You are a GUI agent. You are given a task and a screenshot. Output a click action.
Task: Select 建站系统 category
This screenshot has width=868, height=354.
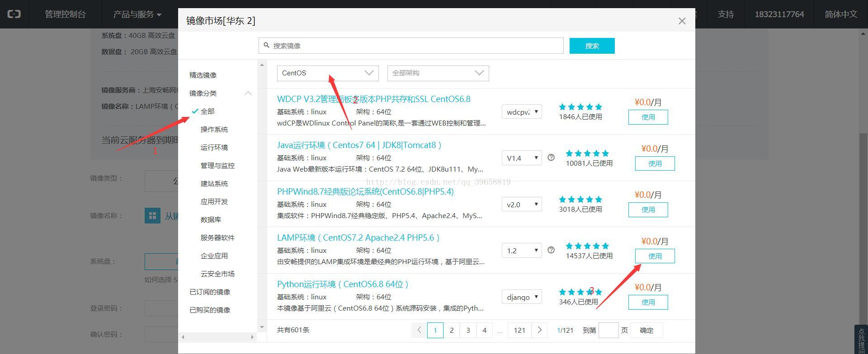click(x=214, y=183)
